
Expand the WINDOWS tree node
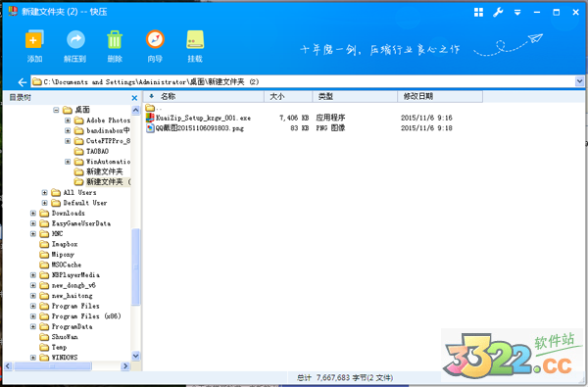coord(33,358)
